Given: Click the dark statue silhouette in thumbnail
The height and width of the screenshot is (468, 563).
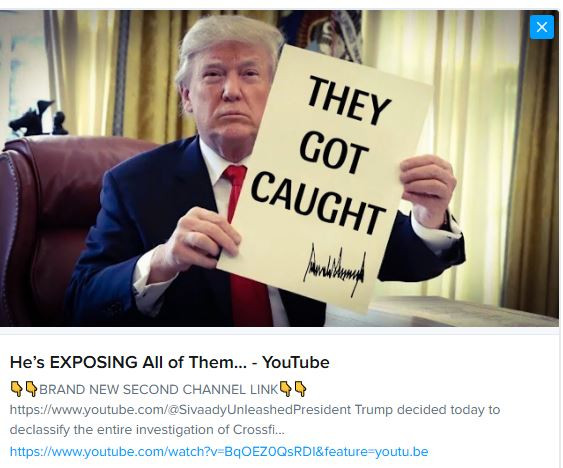Looking at the screenshot, I should click(38, 118).
